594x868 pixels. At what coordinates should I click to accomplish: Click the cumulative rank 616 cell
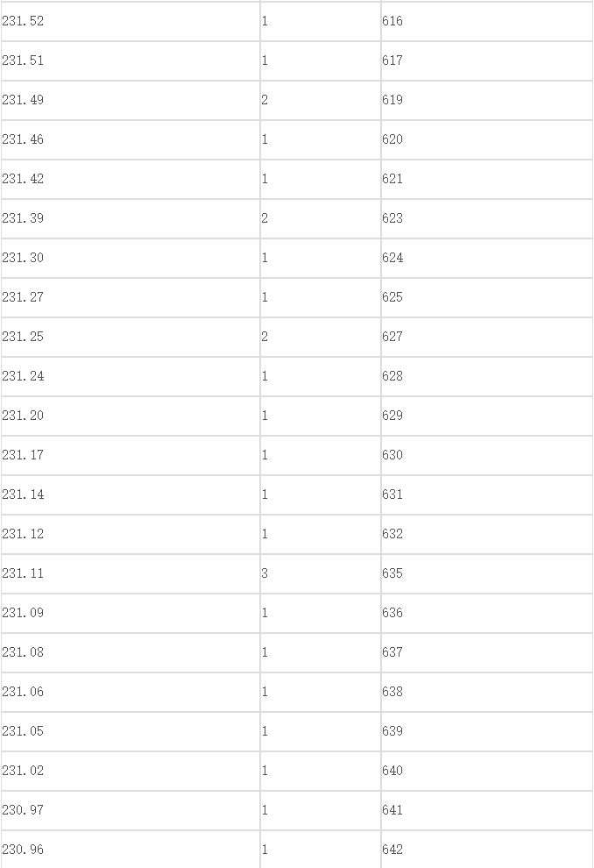click(487, 21)
